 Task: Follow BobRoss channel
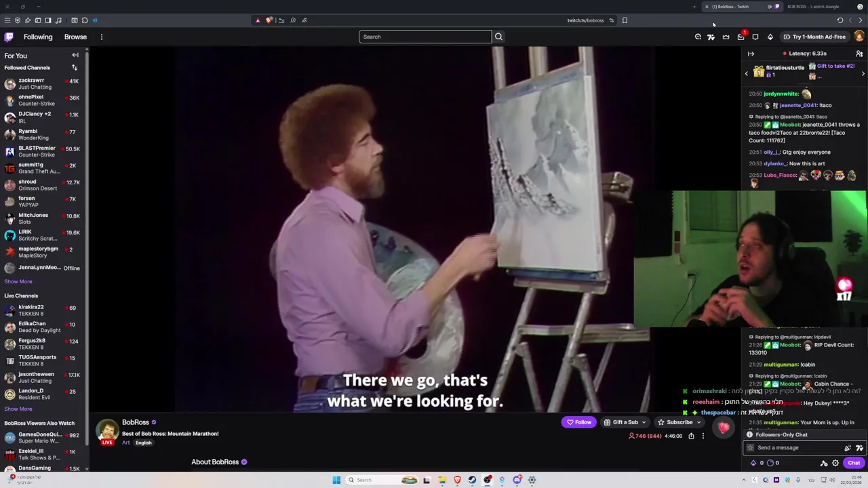[579, 422]
